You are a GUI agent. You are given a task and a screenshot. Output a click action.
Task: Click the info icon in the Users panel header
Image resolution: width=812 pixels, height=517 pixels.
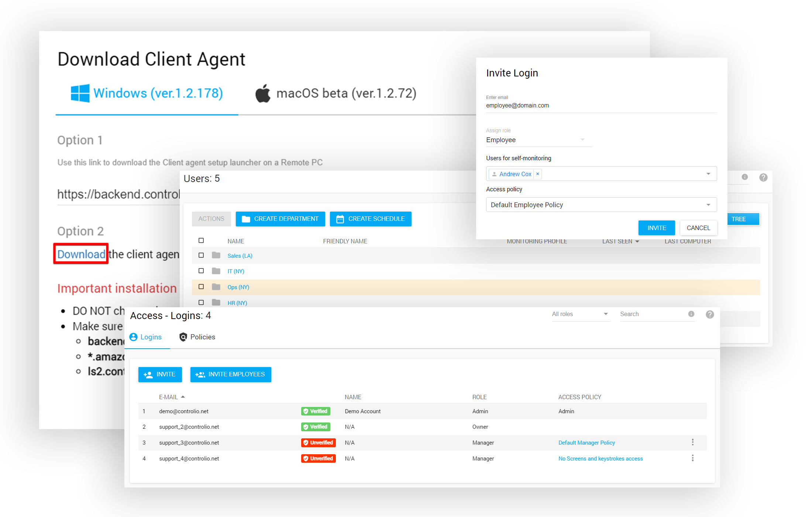(744, 177)
